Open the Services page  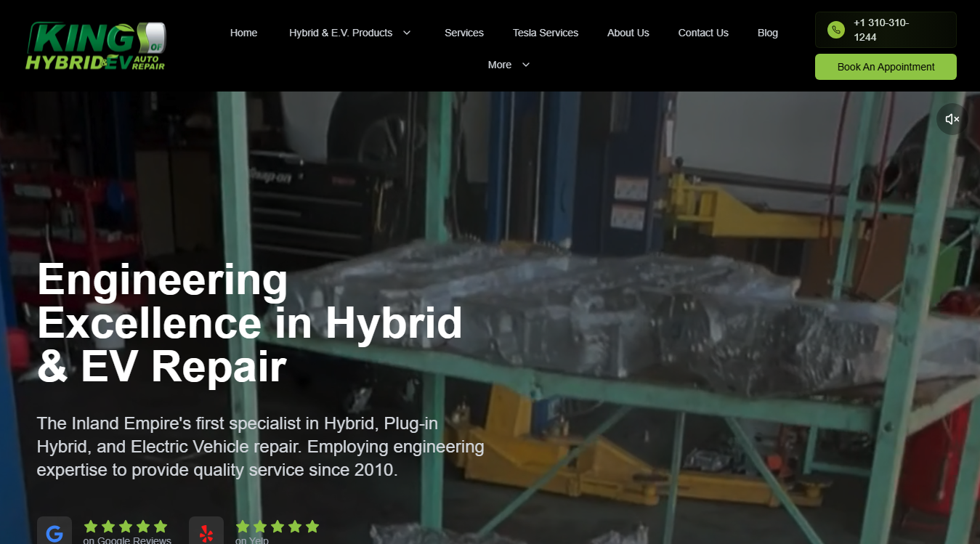(464, 33)
